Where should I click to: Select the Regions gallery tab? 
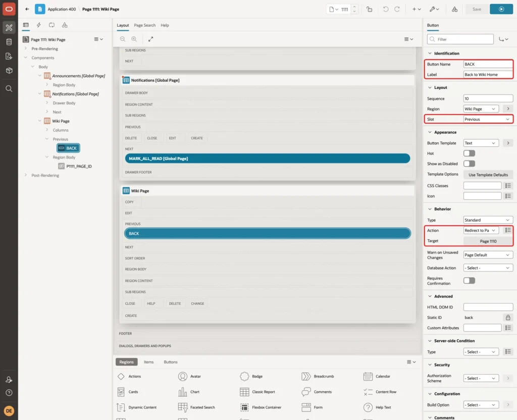(x=127, y=362)
